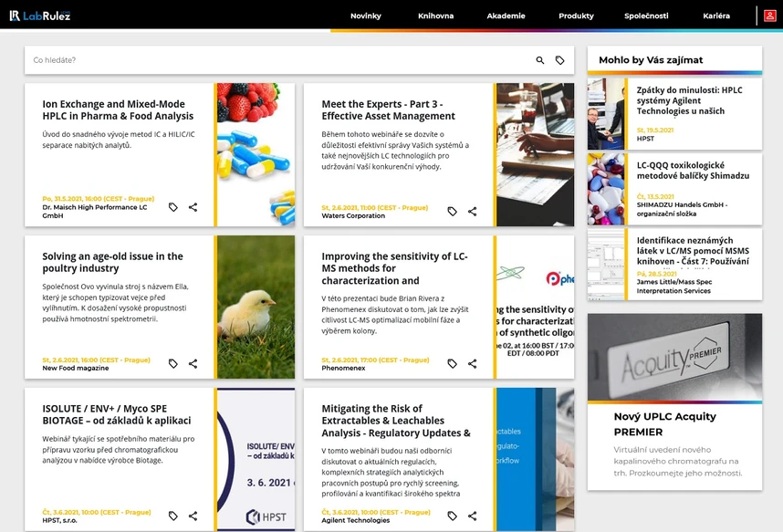Image resolution: width=783 pixels, height=532 pixels.
Task: Click the date 'St, 2.6.2021, 11:00'
Action: click(x=374, y=208)
